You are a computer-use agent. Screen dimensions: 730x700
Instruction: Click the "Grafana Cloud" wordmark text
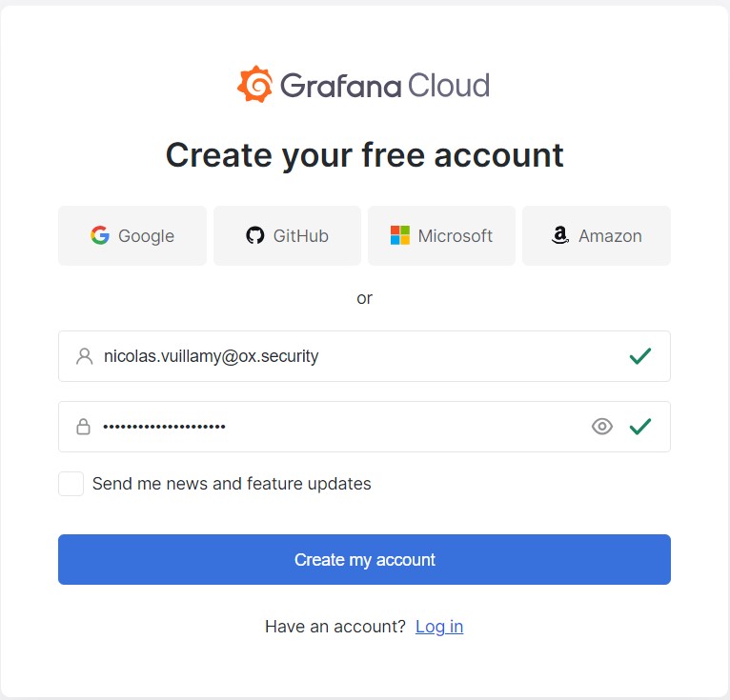[x=385, y=86]
